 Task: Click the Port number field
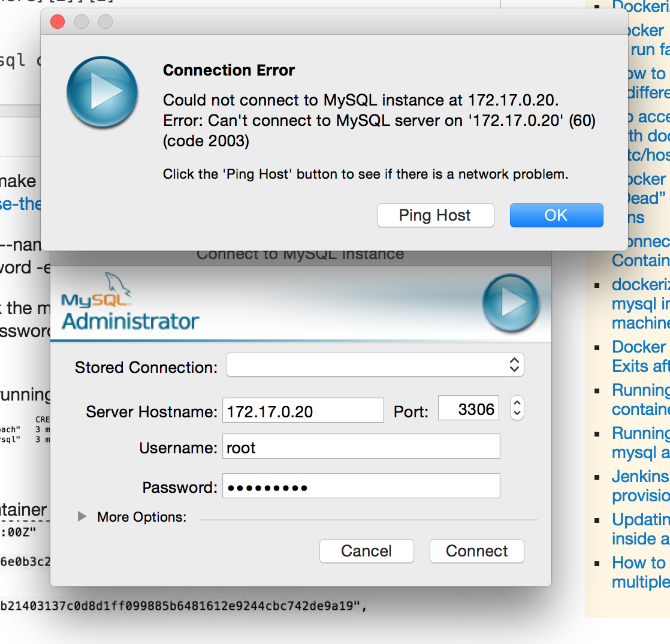click(468, 408)
